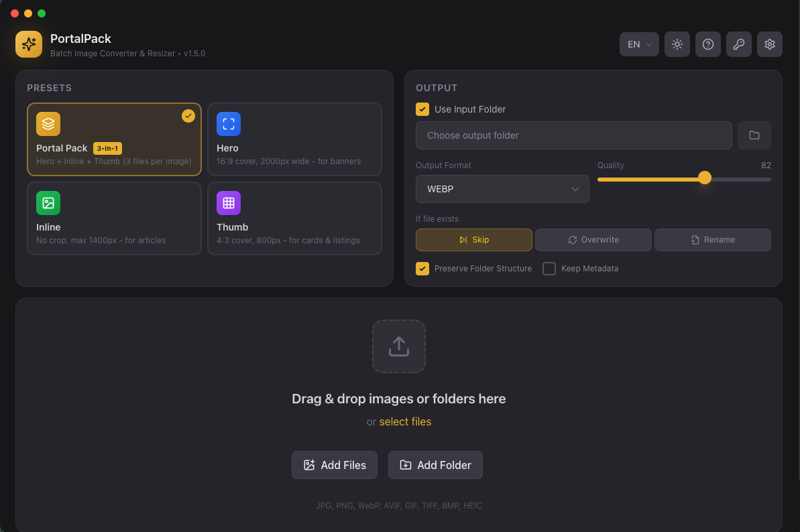Screen dimensions: 800x532
Task: Open help via the question mark icon
Action: 707,44
